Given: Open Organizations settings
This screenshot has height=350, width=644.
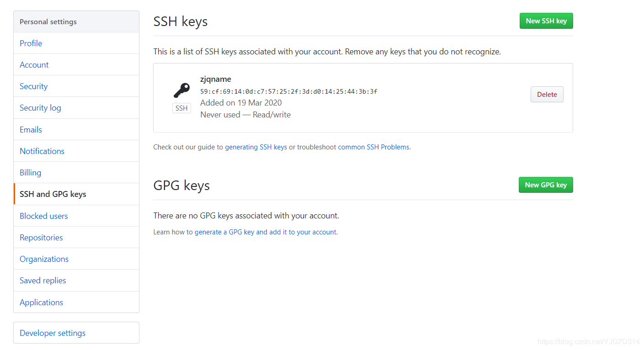Looking at the screenshot, I should 44,259.
